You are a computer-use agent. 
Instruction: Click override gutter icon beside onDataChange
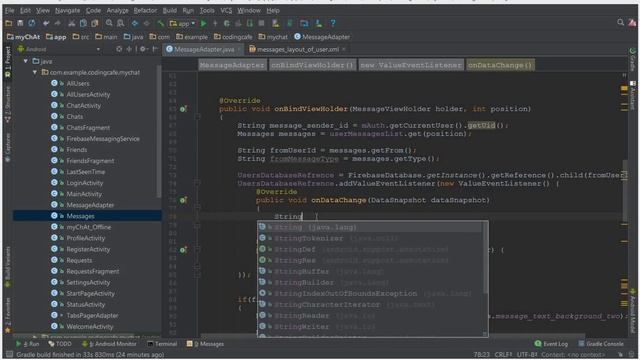click(x=183, y=200)
